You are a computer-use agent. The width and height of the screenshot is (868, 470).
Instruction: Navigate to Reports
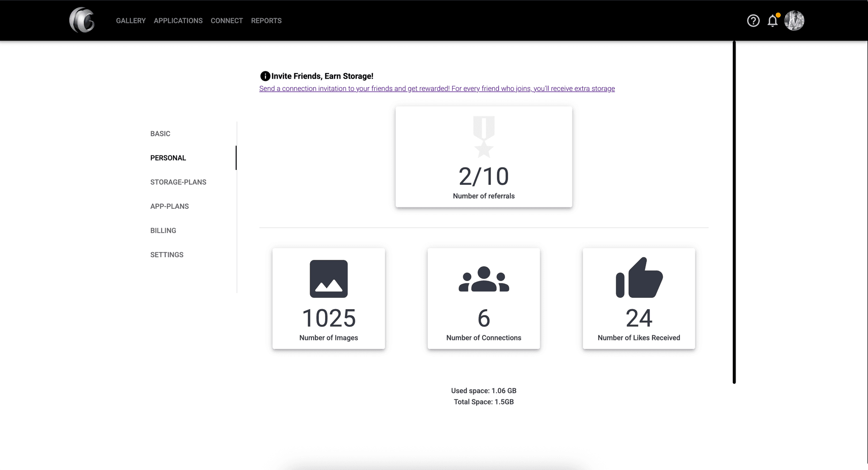[x=266, y=21]
